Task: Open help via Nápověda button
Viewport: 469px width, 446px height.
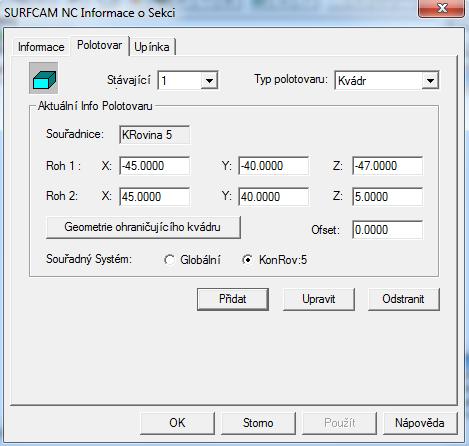Action: (420, 423)
